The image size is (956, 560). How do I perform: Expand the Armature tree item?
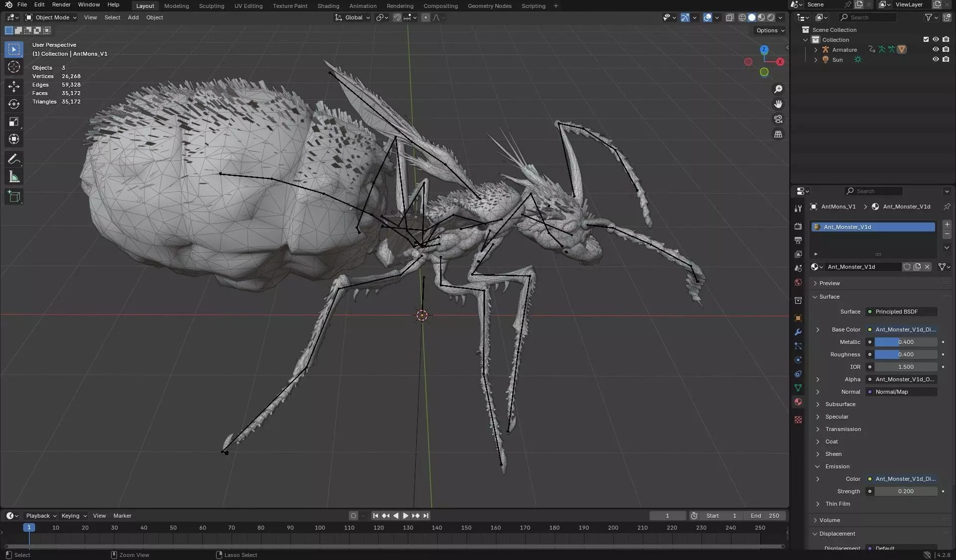tap(816, 50)
